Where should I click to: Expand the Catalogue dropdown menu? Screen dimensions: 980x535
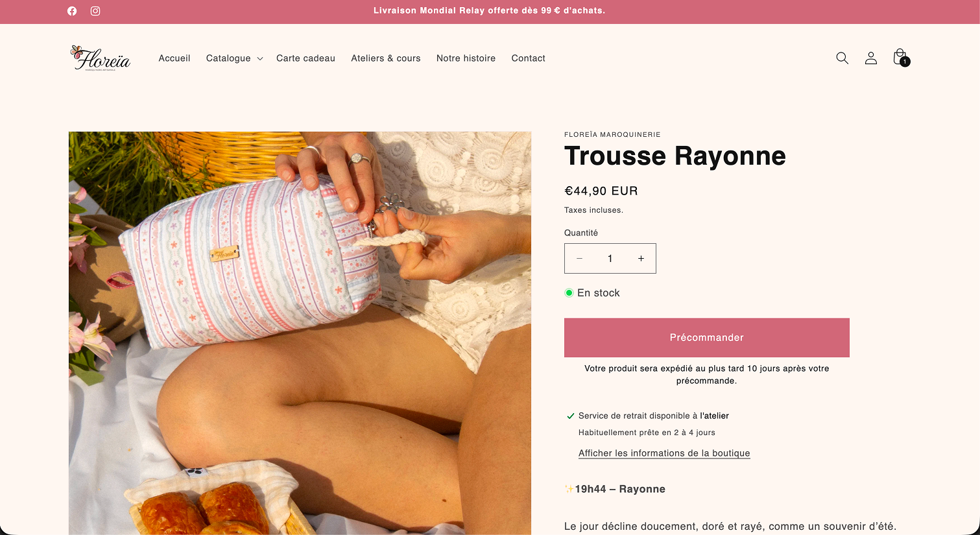click(x=234, y=58)
